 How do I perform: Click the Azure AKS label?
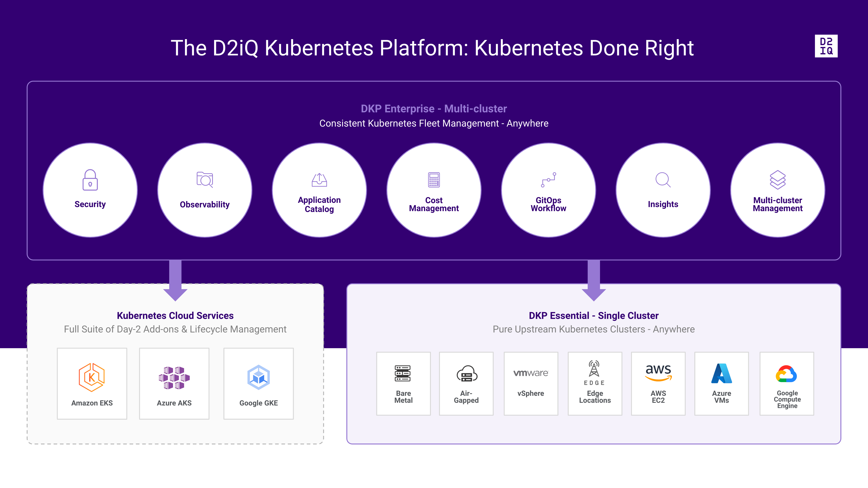tap(174, 403)
